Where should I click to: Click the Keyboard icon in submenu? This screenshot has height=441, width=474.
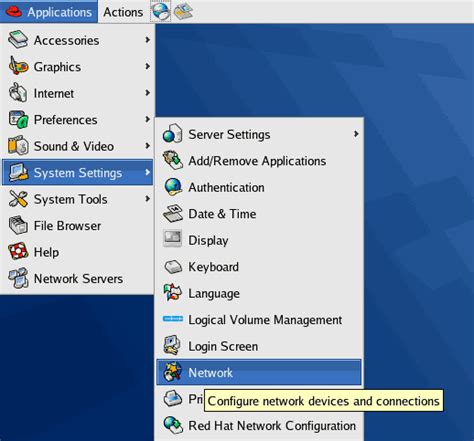click(173, 267)
